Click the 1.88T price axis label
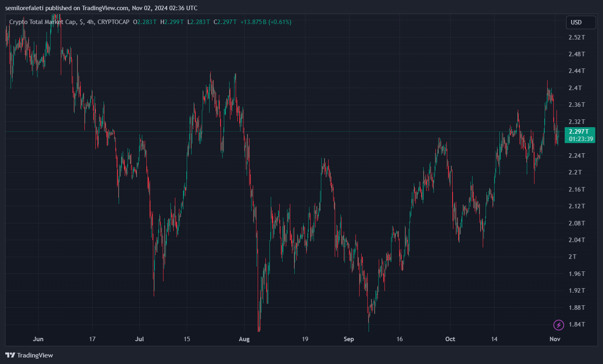 coord(577,308)
